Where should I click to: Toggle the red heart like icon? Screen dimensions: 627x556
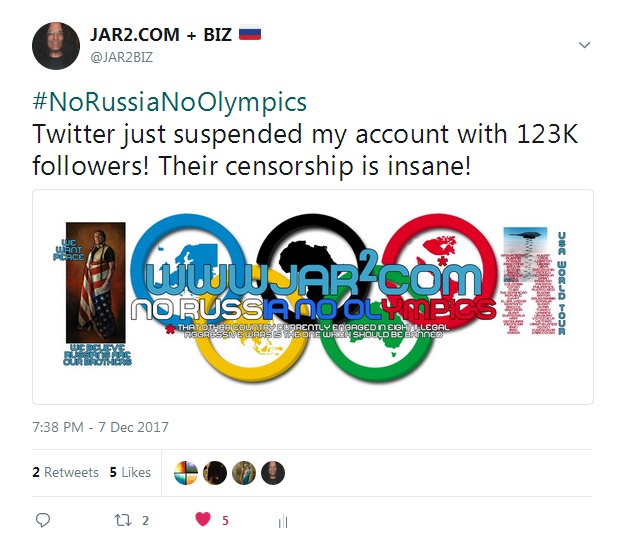point(203,519)
